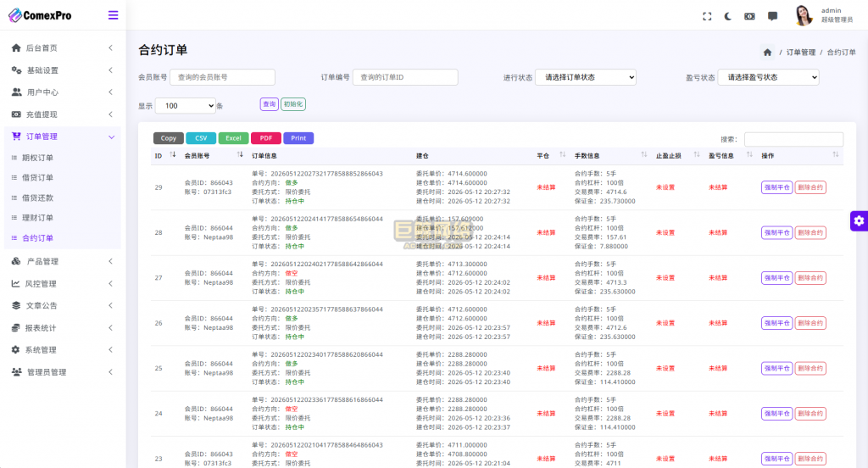
Task: Open the 风控管理 menu label
Action: coord(41,283)
